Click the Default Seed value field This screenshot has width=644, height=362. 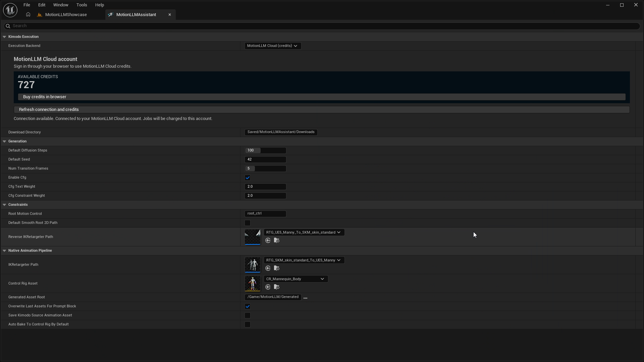tap(265, 160)
